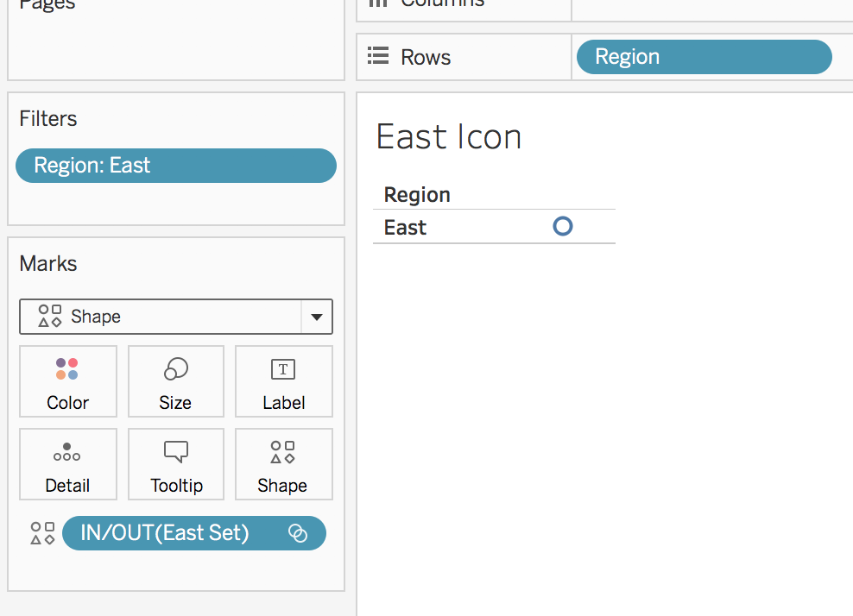This screenshot has height=616, width=853.
Task: Select the IN/OUT(East Set) pill
Action: pyautogui.click(x=194, y=533)
